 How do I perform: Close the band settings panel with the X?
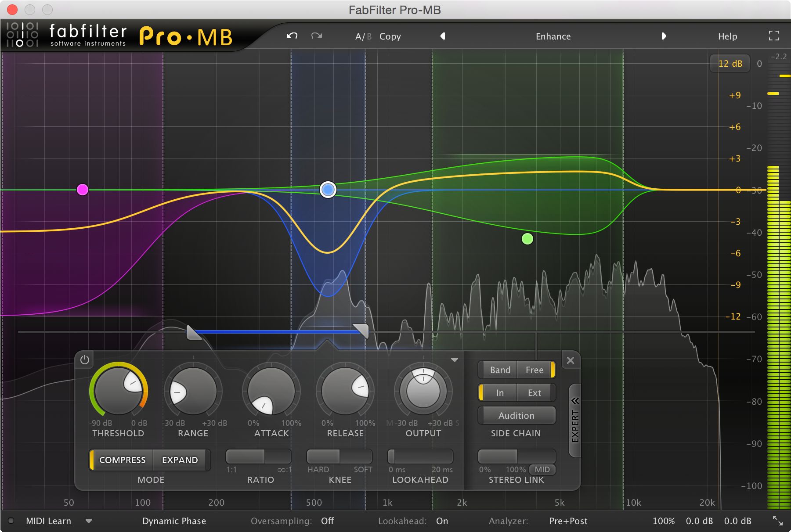(x=571, y=360)
